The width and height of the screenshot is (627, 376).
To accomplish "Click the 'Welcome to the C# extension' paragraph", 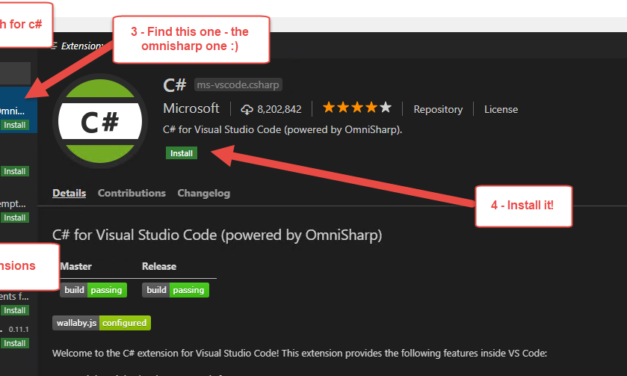I will (x=300, y=354).
